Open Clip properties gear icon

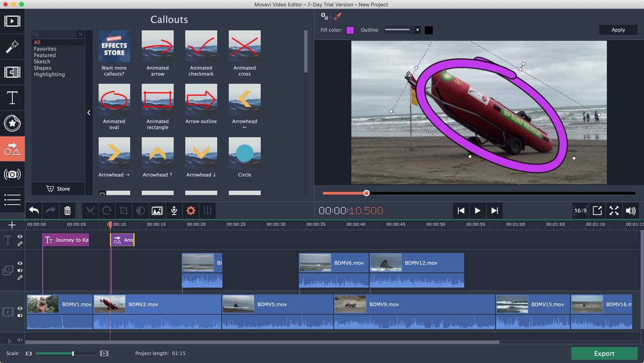point(191,211)
